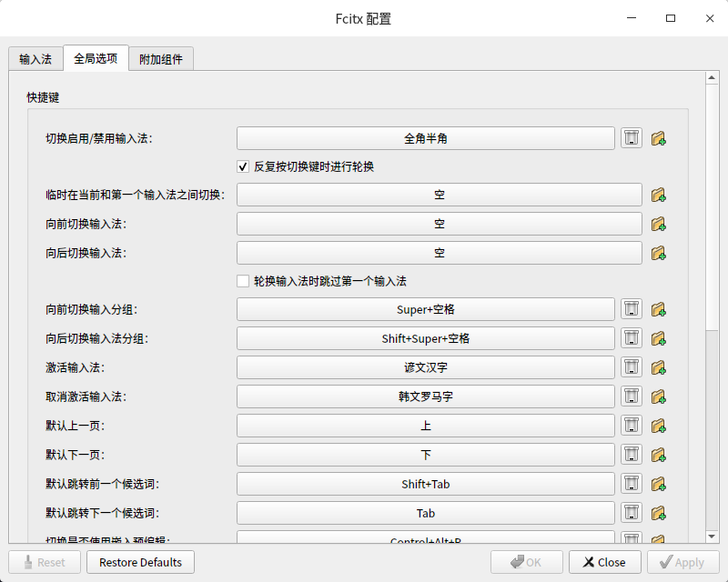
Task: Click the Super+空格 shortcut button
Action: [426, 309]
